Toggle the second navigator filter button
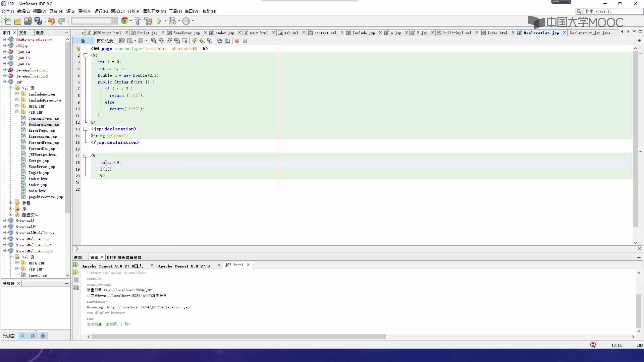This screenshot has width=644, height=362. pyautogui.click(x=33, y=336)
